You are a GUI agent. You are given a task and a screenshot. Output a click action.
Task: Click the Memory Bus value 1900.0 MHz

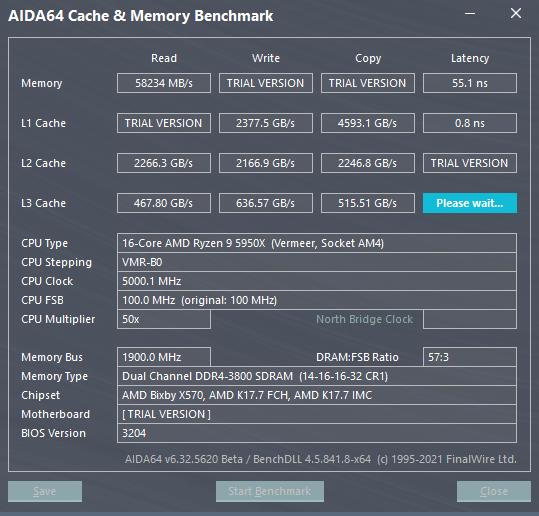click(x=164, y=357)
